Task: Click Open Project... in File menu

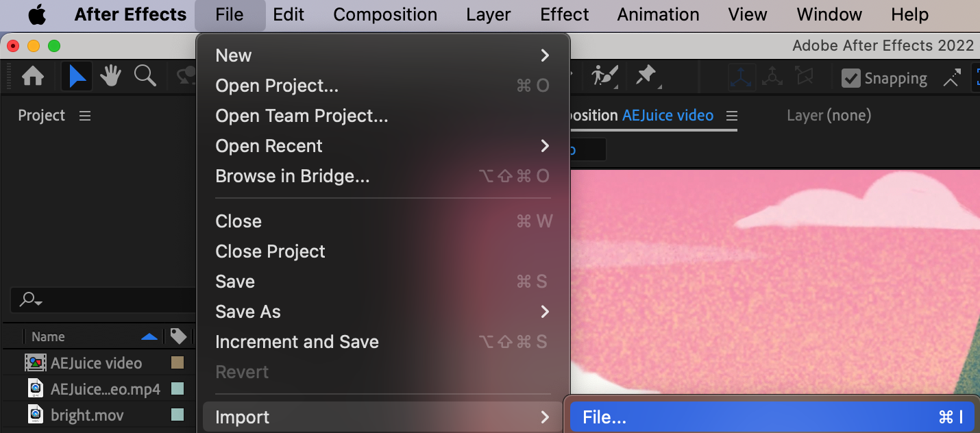Action: pyautogui.click(x=277, y=86)
